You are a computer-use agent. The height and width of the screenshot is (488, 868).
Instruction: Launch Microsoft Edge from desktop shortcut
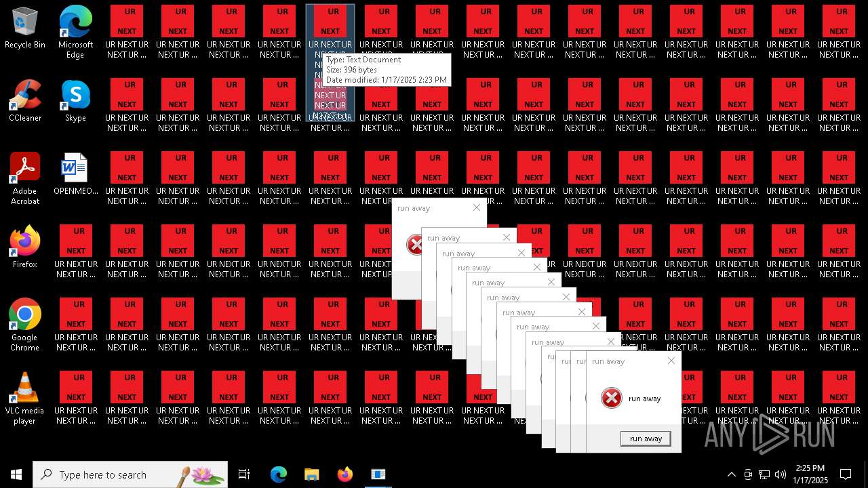75,33
